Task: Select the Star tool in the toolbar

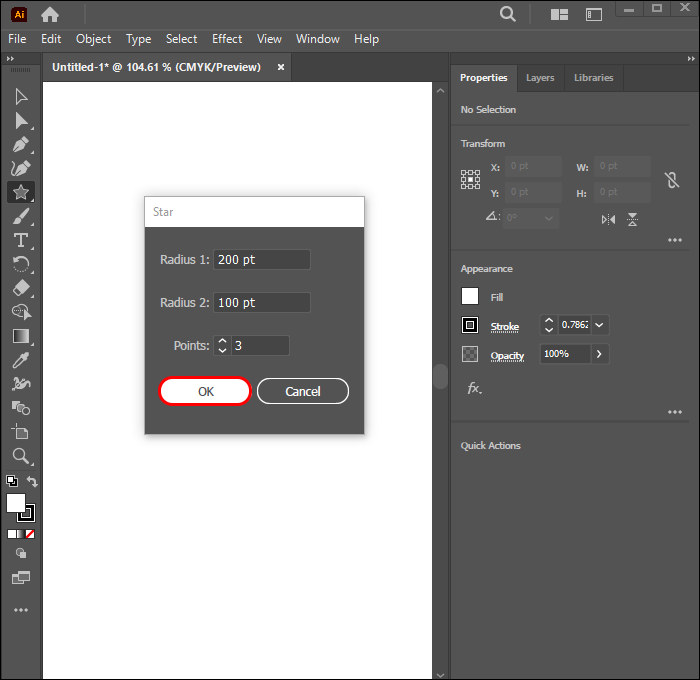Action: click(x=21, y=192)
